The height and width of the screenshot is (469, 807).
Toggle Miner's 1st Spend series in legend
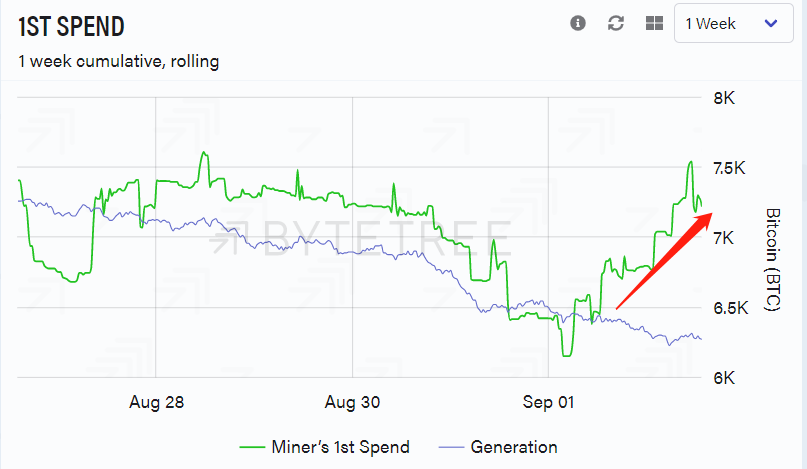coord(340,447)
